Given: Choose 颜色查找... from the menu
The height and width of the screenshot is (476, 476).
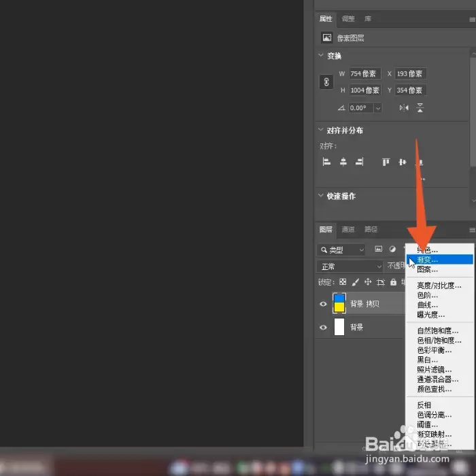Looking at the screenshot, I should point(439,389).
